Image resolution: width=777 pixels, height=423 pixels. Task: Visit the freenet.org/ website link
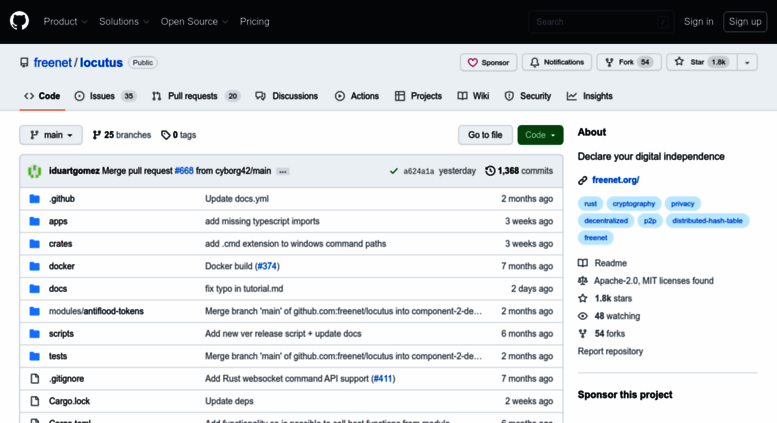615,180
